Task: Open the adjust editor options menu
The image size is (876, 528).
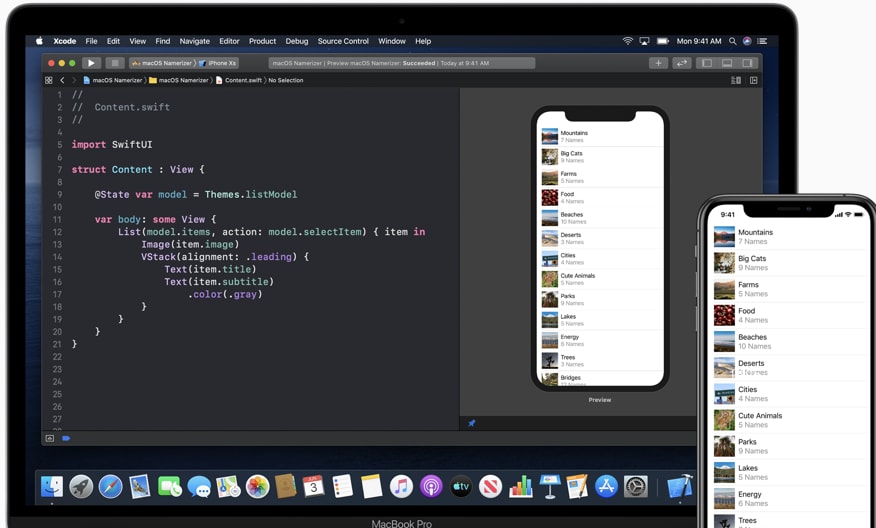Action: (736, 80)
